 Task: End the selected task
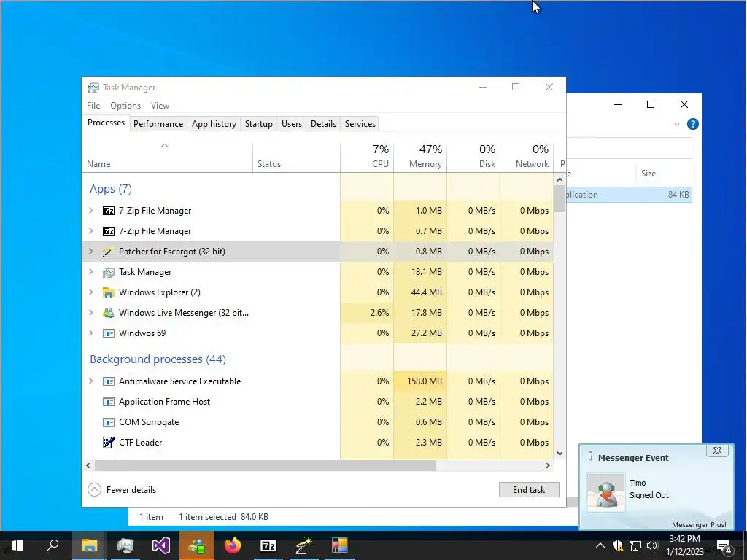click(529, 490)
